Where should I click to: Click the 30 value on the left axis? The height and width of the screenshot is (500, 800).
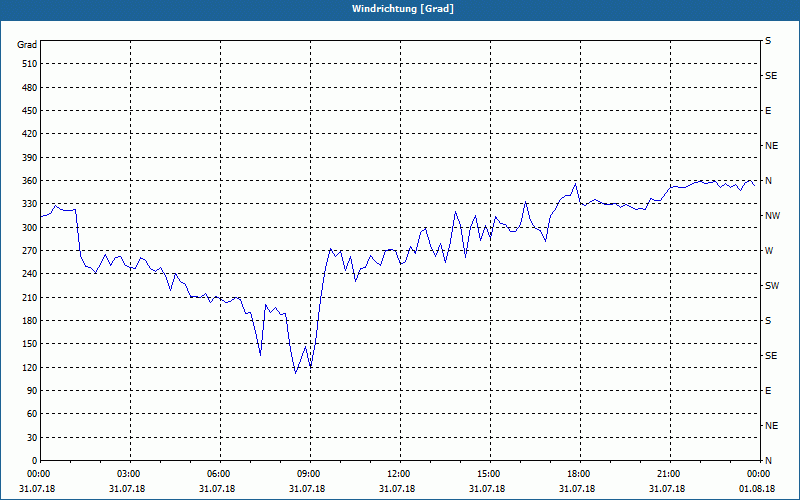pyautogui.click(x=32, y=437)
